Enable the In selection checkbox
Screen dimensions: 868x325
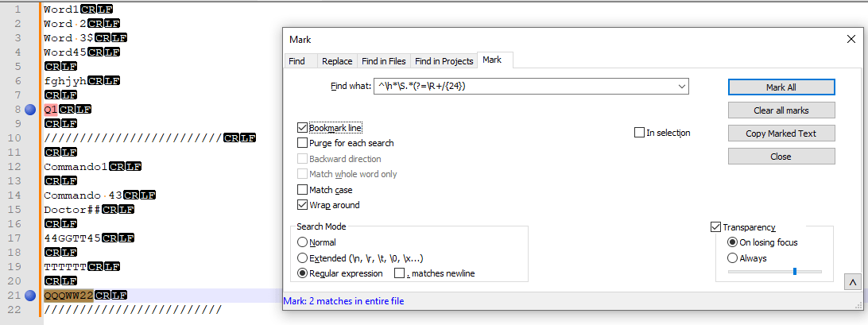pyautogui.click(x=639, y=133)
